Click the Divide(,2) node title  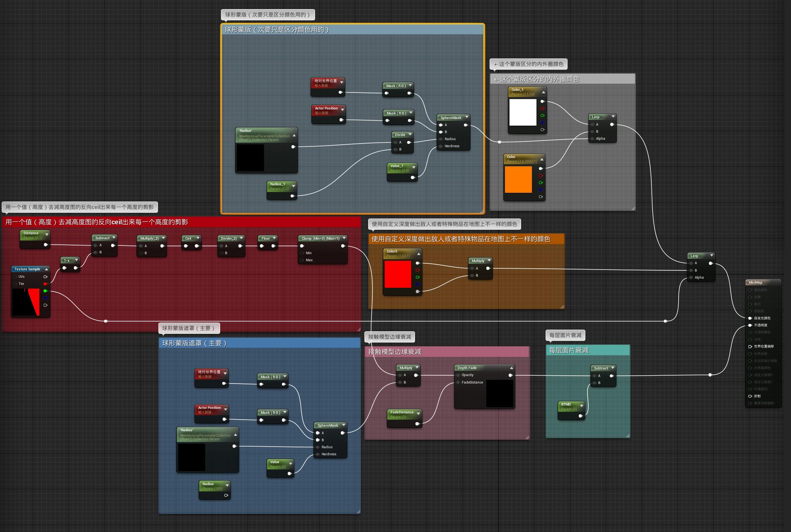[229, 238]
